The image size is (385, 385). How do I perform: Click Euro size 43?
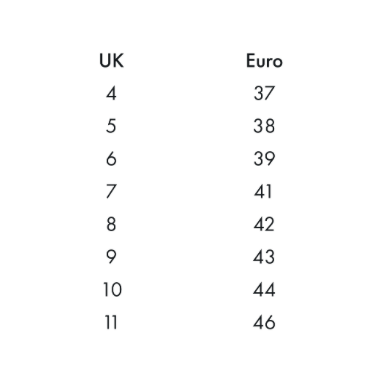(264, 257)
